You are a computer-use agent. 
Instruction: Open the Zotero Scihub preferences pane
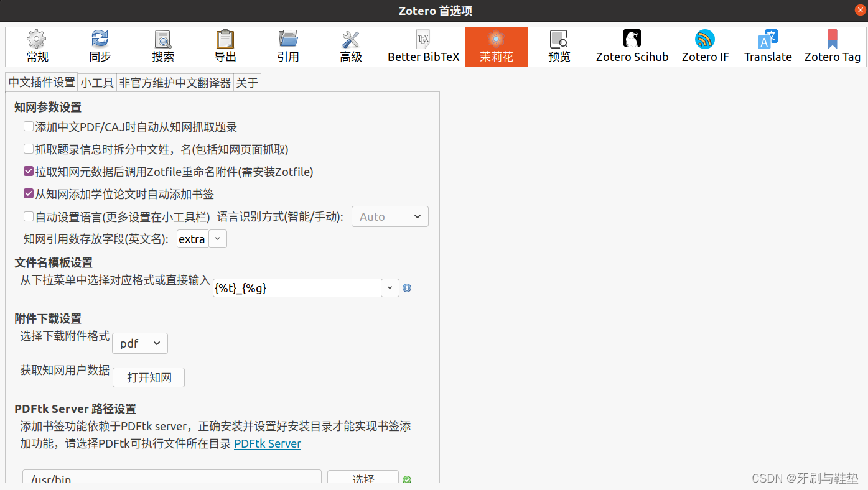coord(632,47)
